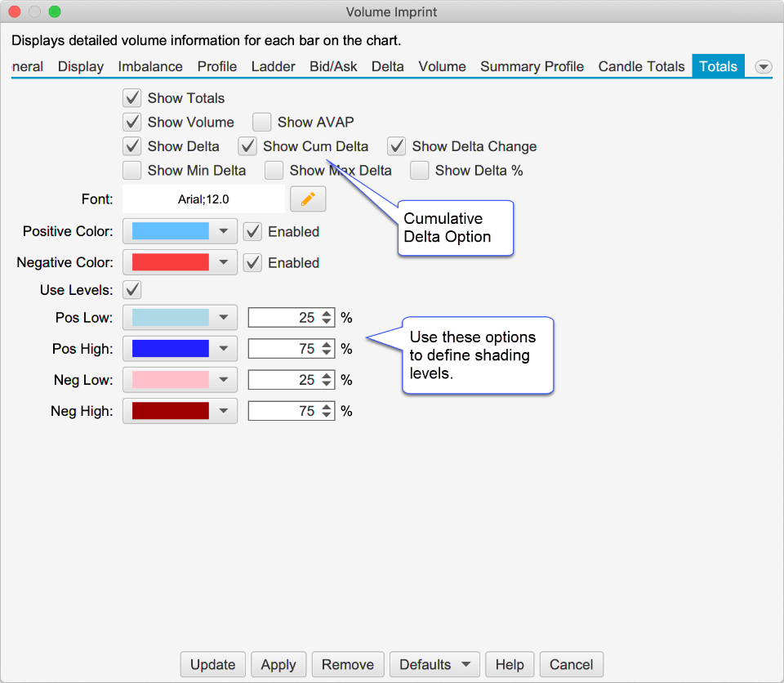Toggle the Show Cum Delta checkbox
Viewport: 784px width, 683px height.
point(248,147)
